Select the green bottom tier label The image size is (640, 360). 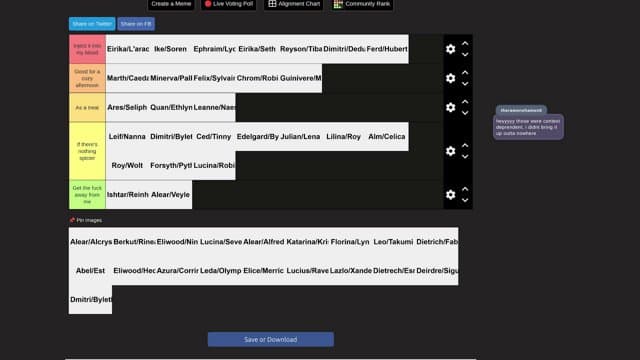87,195
